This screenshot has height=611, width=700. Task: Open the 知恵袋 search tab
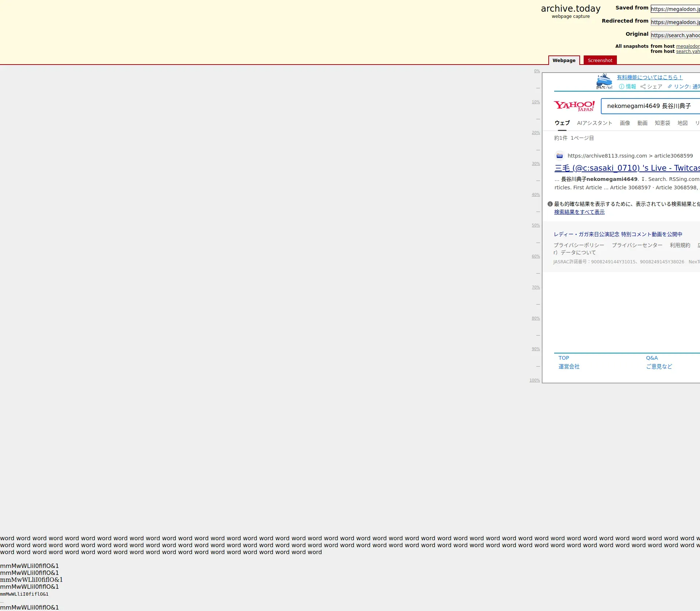662,123
